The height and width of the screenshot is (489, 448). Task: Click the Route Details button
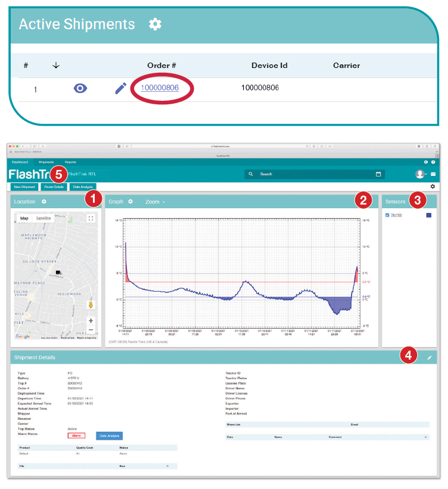click(x=54, y=187)
